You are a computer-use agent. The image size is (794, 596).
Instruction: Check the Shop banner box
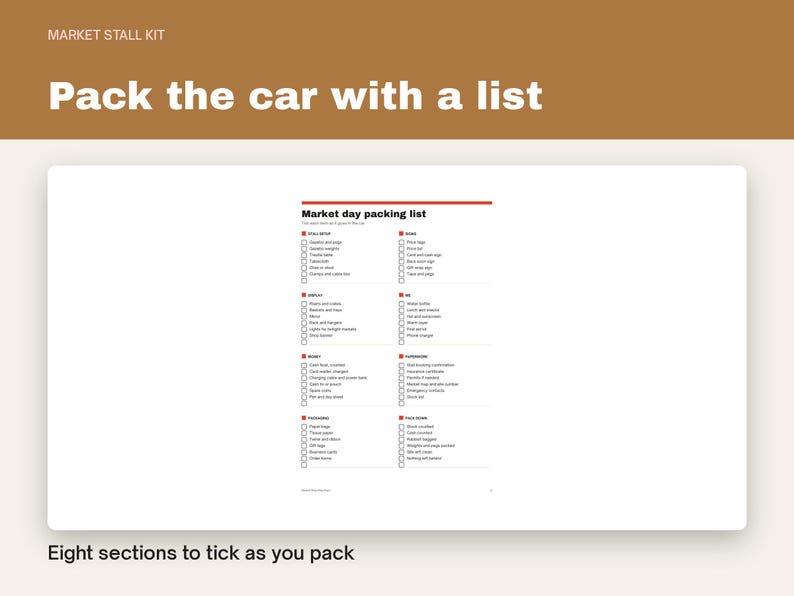click(x=304, y=336)
